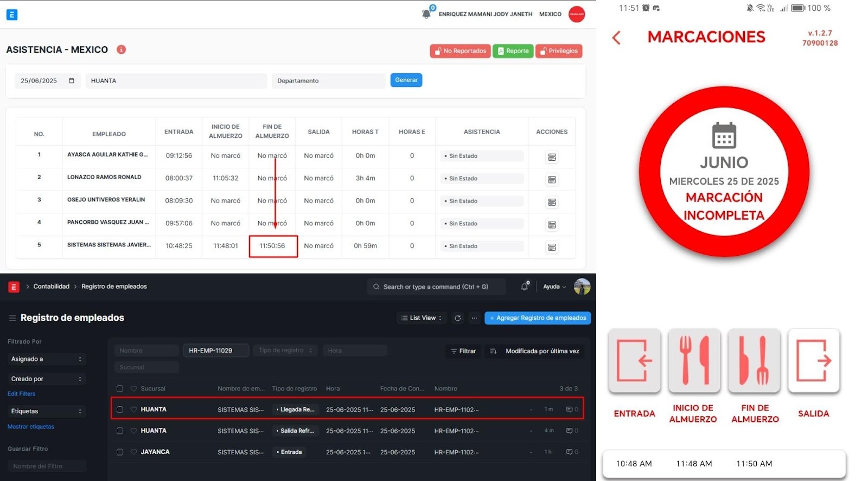Open the notification bell in attendance header
Screen dimensions: 868x481
coord(426,14)
